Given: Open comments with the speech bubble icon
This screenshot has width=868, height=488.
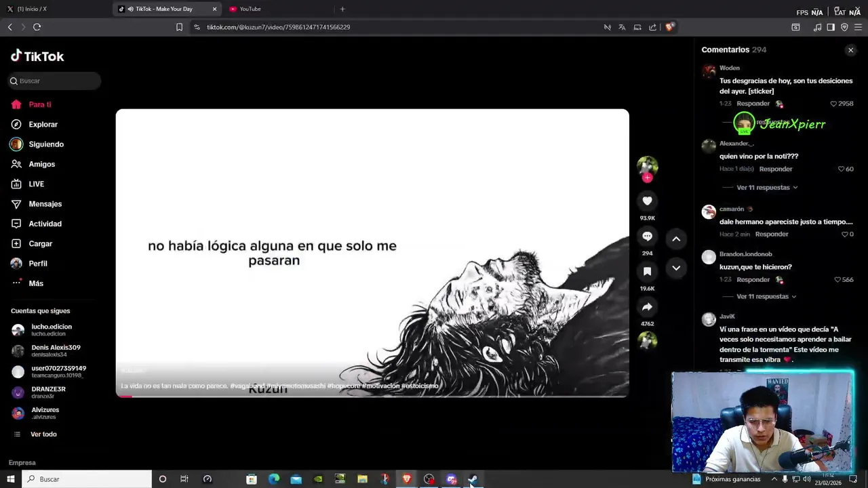Looking at the screenshot, I should point(647,236).
